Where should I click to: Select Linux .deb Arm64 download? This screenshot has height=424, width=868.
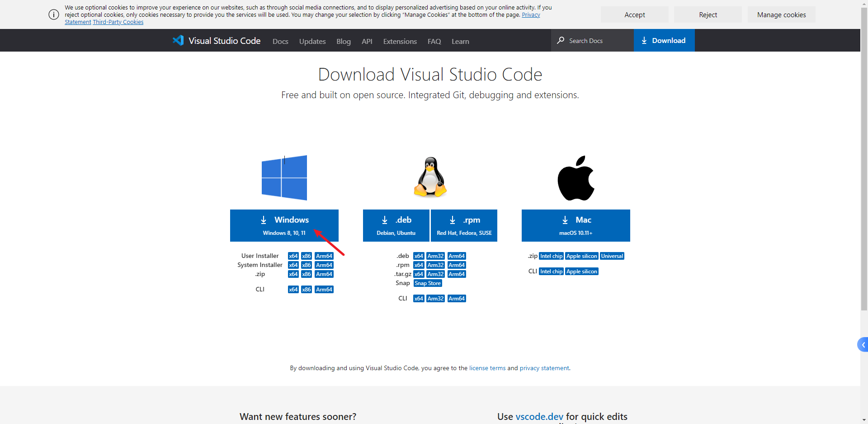(x=457, y=256)
